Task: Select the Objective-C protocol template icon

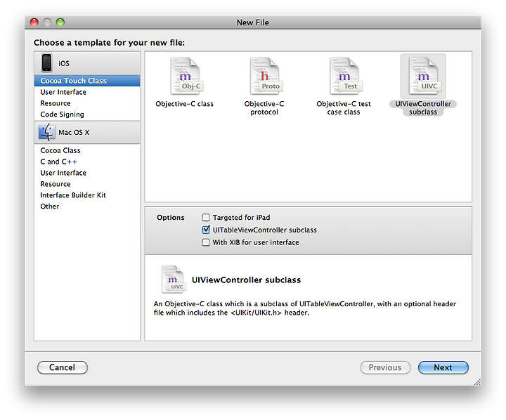Action: point(265,76)
